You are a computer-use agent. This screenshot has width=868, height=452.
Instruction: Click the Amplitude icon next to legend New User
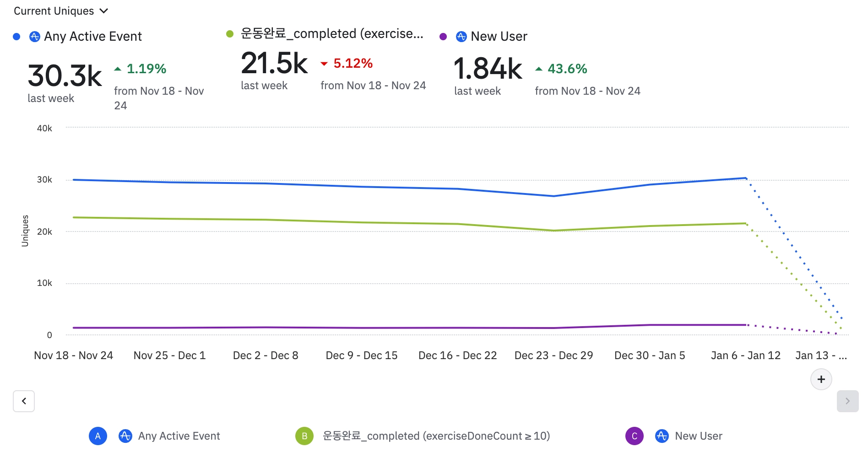click(662, 436)
